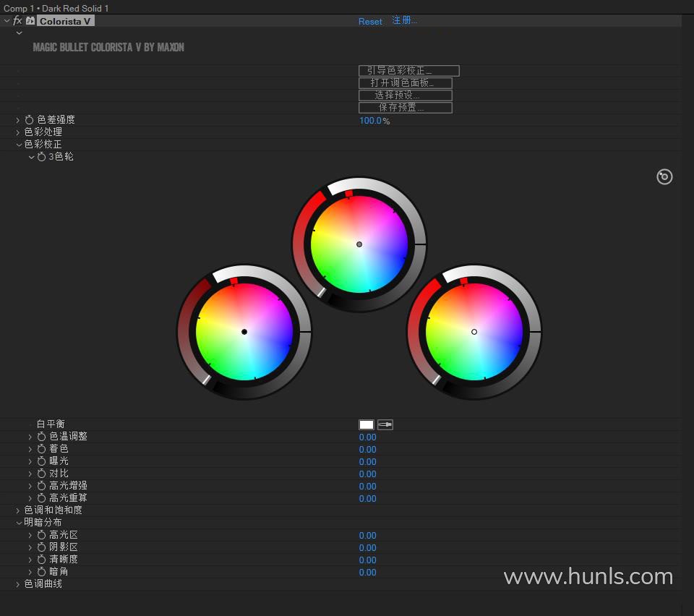Click the reset color wheels icon

tap(664, 177)
